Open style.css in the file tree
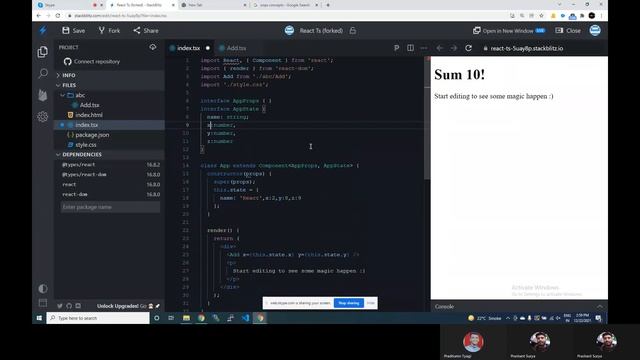The image size is (640, 360). [x=86, y=145]
